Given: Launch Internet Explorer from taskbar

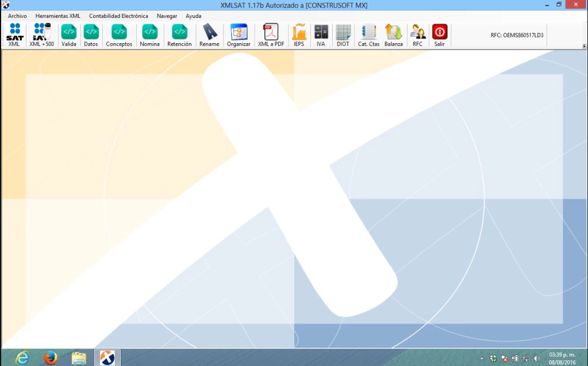Looking at the screenshot, I should pyautogui.click(x=22, y=358).
